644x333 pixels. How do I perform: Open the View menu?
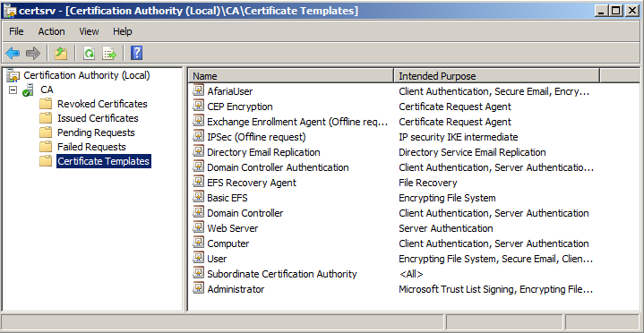[x=90, y=31]
